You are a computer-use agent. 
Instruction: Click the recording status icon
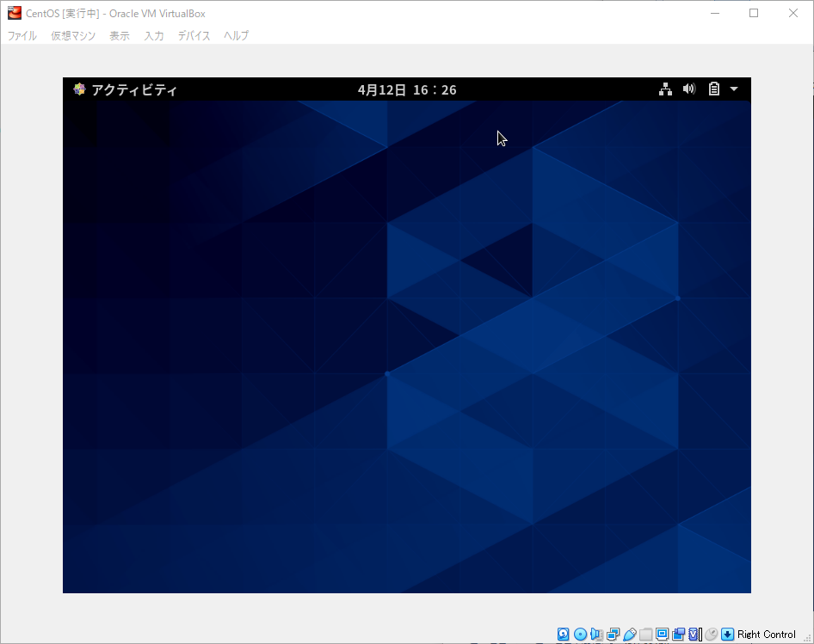click(679, 635)
